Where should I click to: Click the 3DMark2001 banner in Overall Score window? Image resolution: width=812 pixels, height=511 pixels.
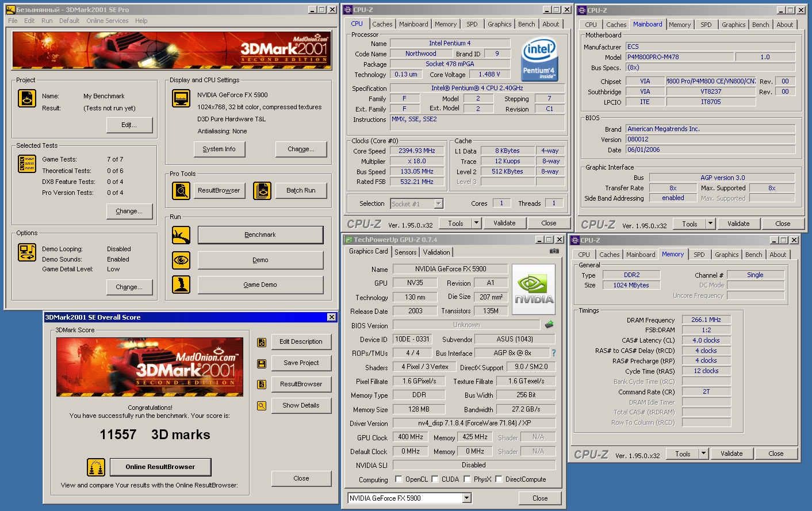click(150, 367)
